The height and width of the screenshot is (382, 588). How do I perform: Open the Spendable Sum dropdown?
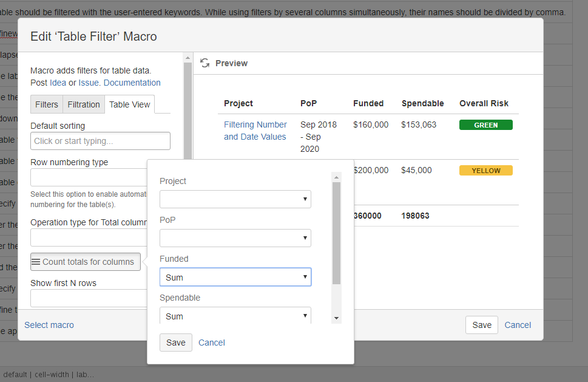click(x=235, y=316)
